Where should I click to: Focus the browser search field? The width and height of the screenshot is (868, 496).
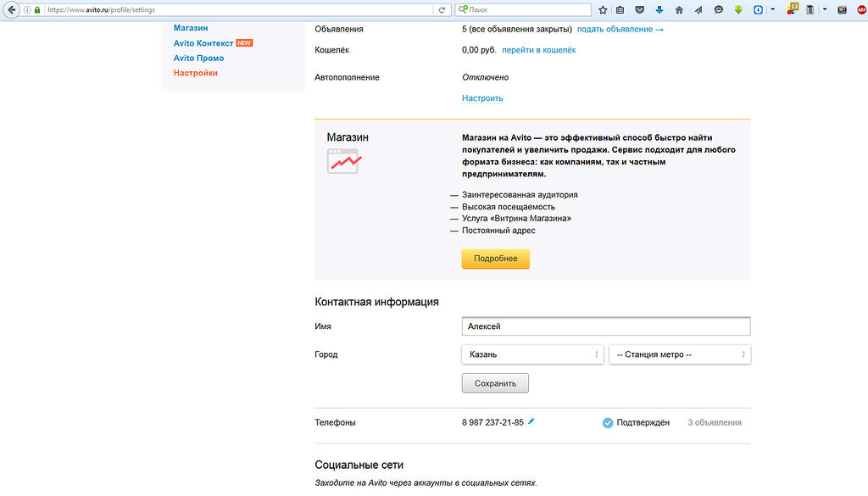tap(523, 10)
